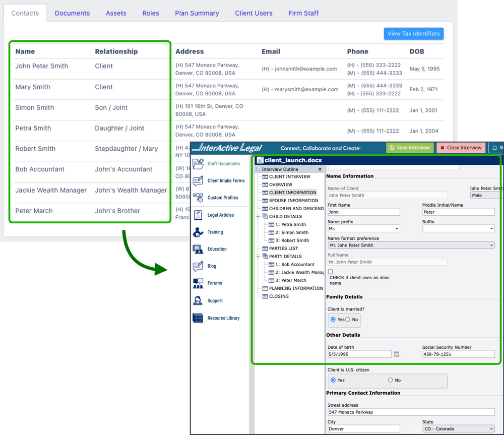Screen dimensions: 504x435
Task: Collapse the CHILD DETAILS tree node
Action: (x=258, y=216)
